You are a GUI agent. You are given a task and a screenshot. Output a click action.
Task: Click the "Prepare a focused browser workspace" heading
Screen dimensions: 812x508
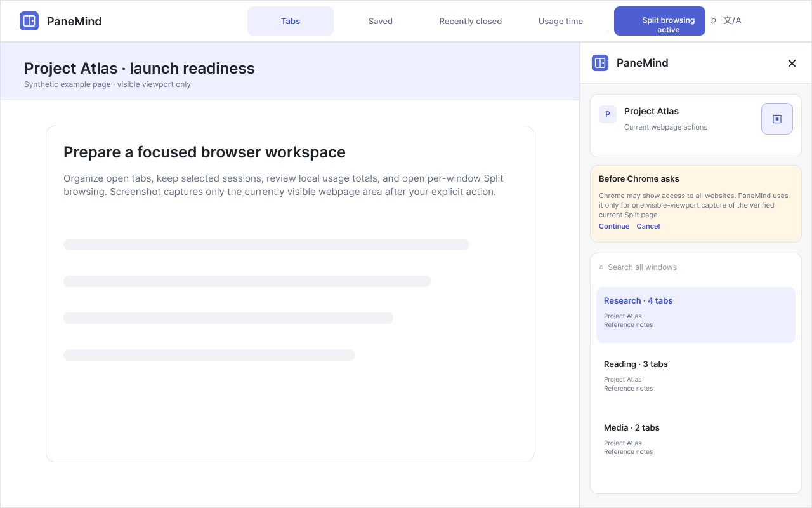(204, 152)
